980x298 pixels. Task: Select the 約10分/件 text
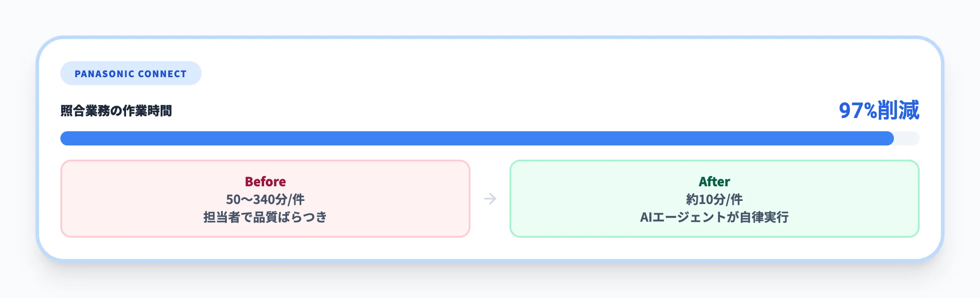coord(714,200)
